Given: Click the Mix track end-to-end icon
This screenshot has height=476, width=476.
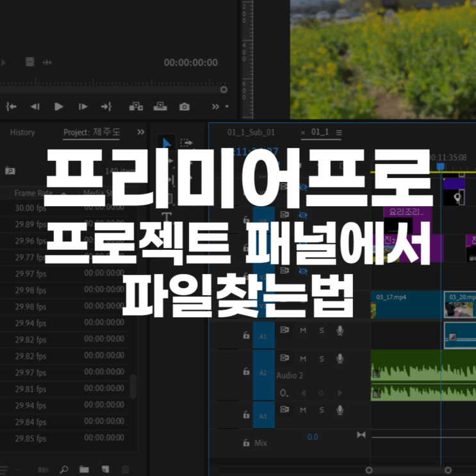Looking at the screenshot, I should (361, 435).
